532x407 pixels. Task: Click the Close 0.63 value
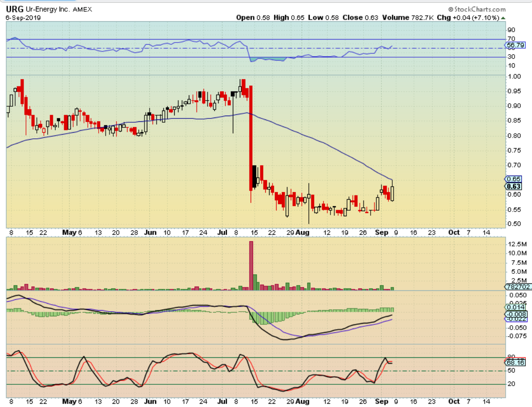(x=360, y=17)
